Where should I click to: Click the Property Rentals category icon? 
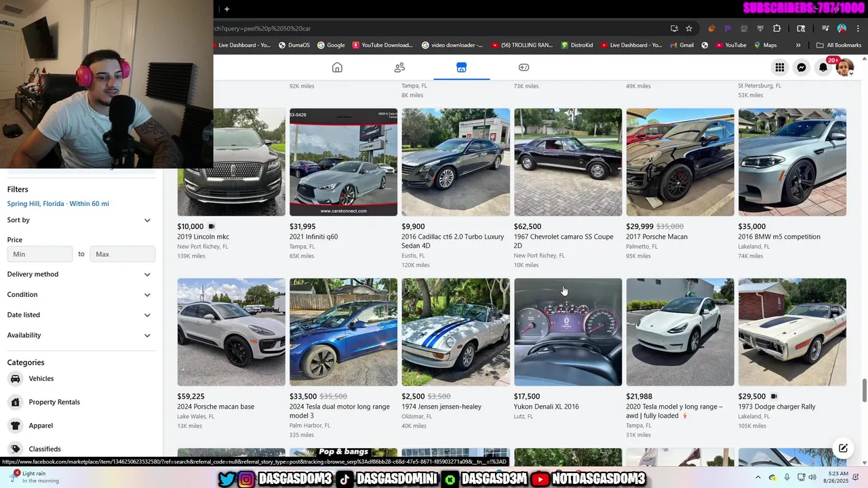click(15, 402)
